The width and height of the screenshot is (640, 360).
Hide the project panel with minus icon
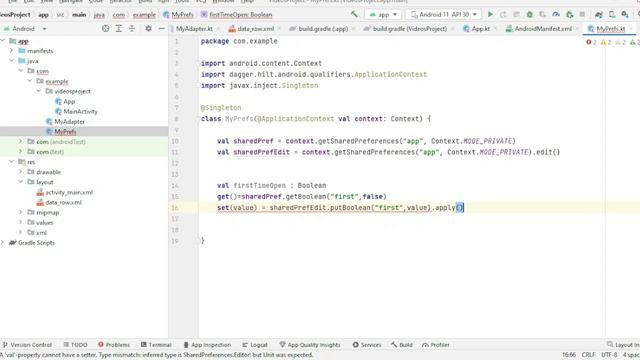point(162,29)
